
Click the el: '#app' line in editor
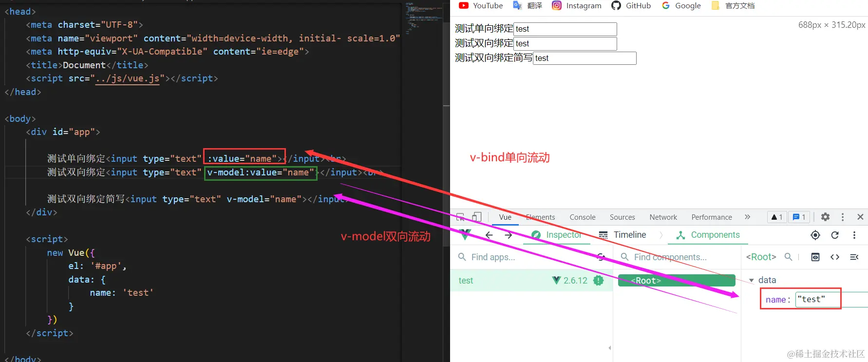pyautogui.click(x=97, y=266)
